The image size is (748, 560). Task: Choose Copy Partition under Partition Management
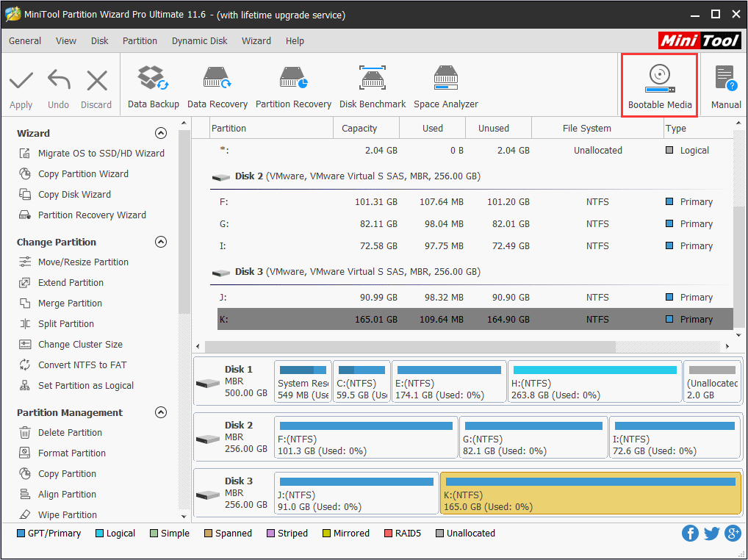pyautogui.click(x=57, y=473)
